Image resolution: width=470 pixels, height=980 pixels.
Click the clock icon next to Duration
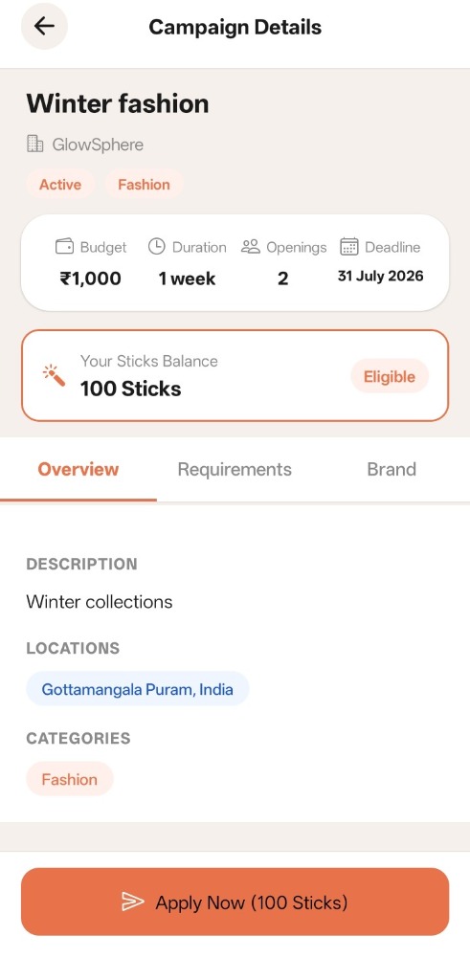tap(156, 247)
